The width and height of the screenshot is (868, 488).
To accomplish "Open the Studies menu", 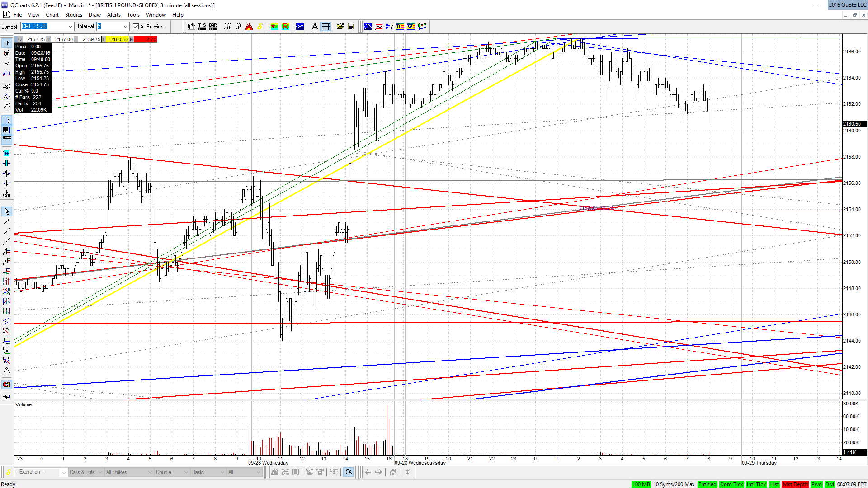I will pyautogui.click(x=74, y=15).
